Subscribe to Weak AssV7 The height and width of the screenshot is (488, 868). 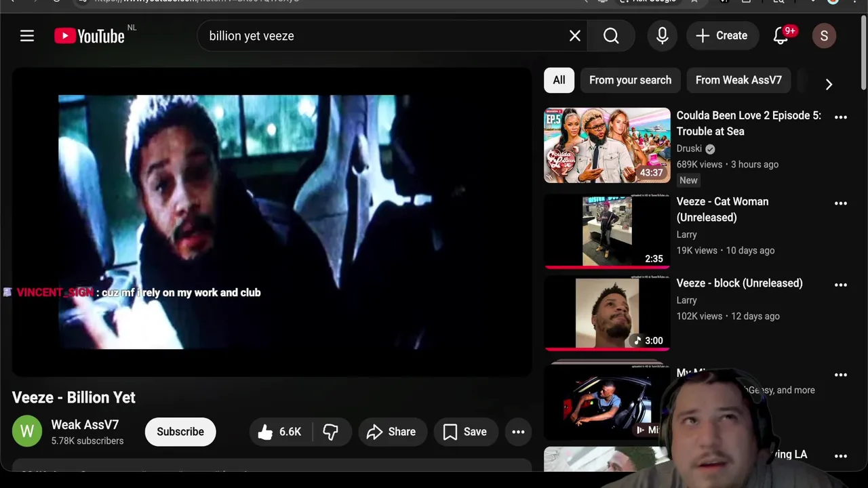click(180, 432)
